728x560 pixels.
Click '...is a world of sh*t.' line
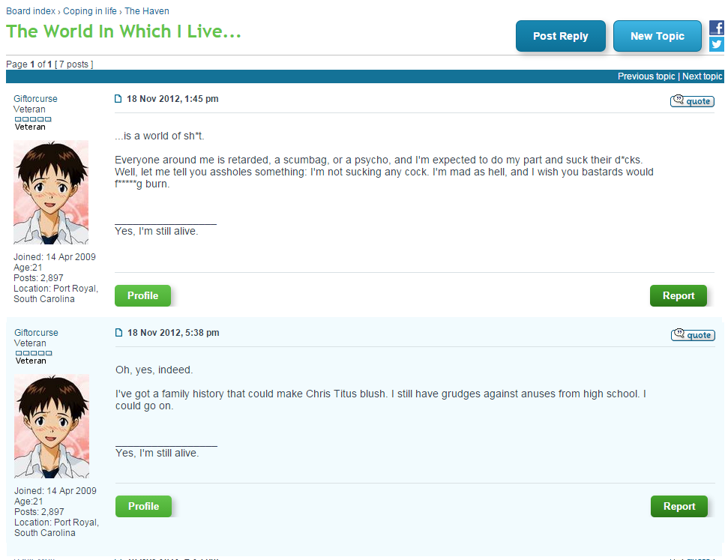(159, 136)
